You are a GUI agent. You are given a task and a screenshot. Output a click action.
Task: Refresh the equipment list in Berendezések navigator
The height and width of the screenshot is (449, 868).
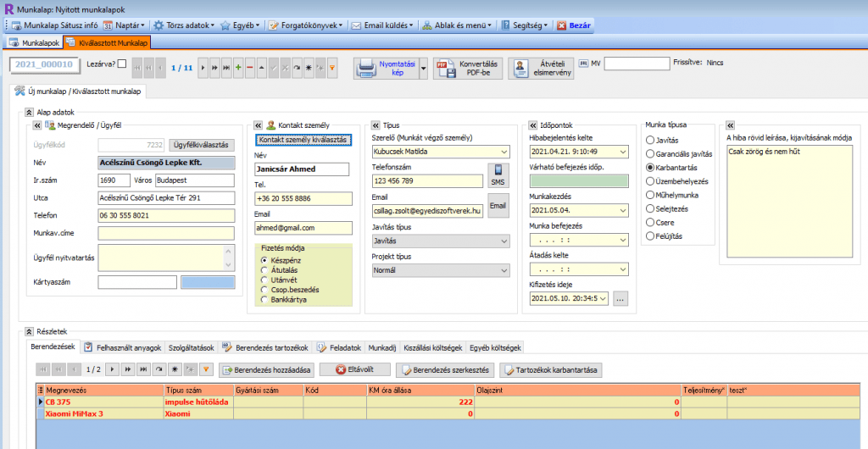click(x=160, y=369)
